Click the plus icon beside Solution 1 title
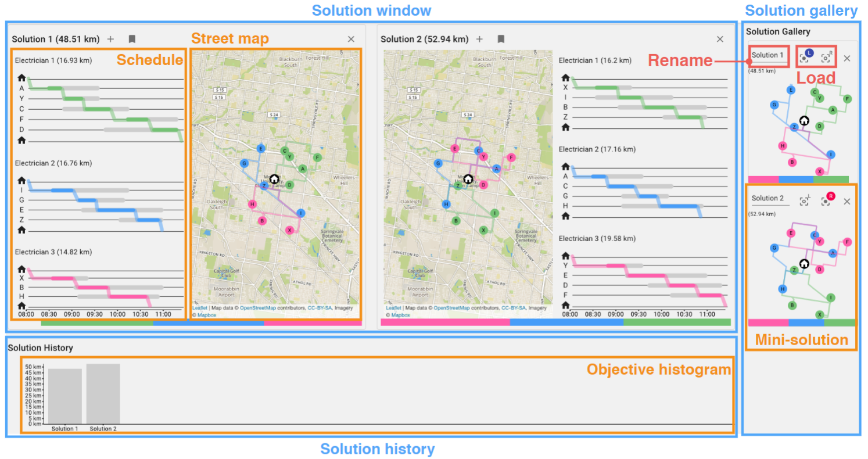Screen dimensions: 868x459 [x=111, y=40]
